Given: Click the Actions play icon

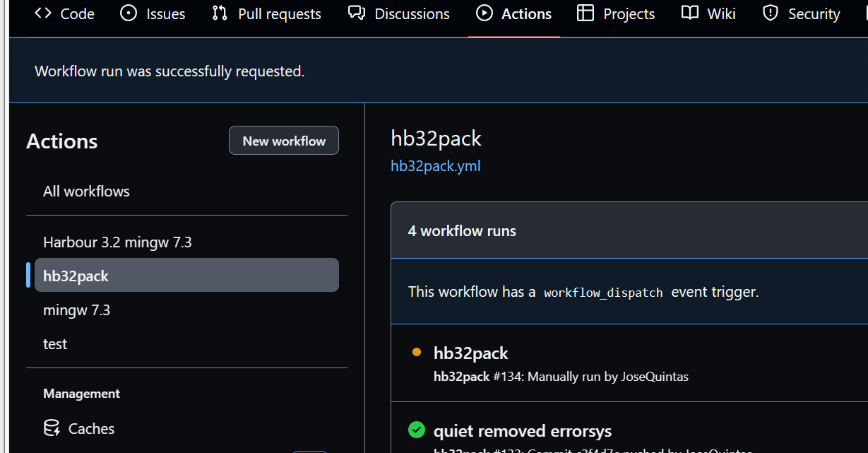Looking at the screenshot, I should 484,13.
